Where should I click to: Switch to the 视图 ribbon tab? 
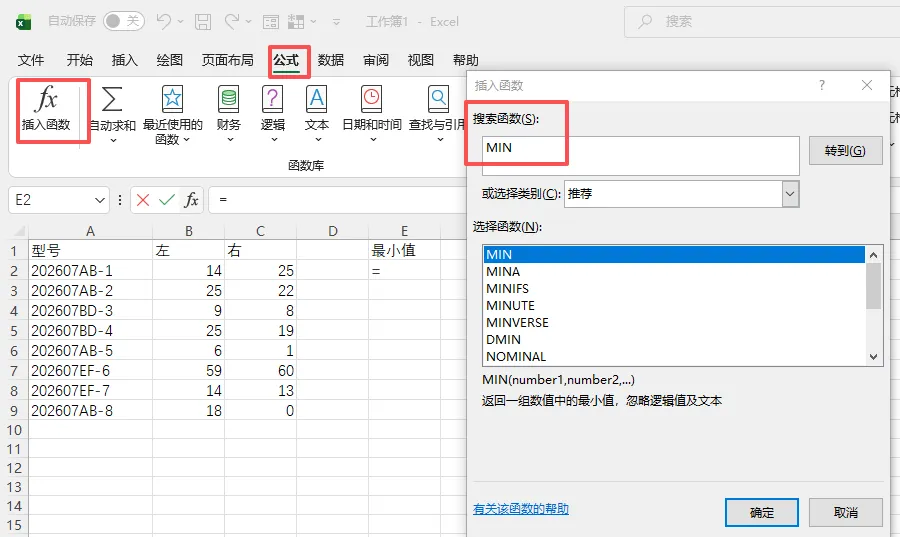click(421, 60)
